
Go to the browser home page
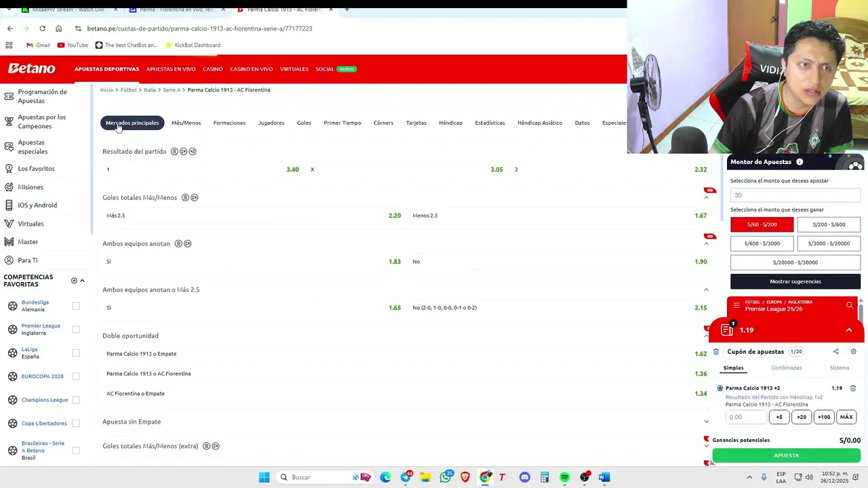click(x=58, y=28)
